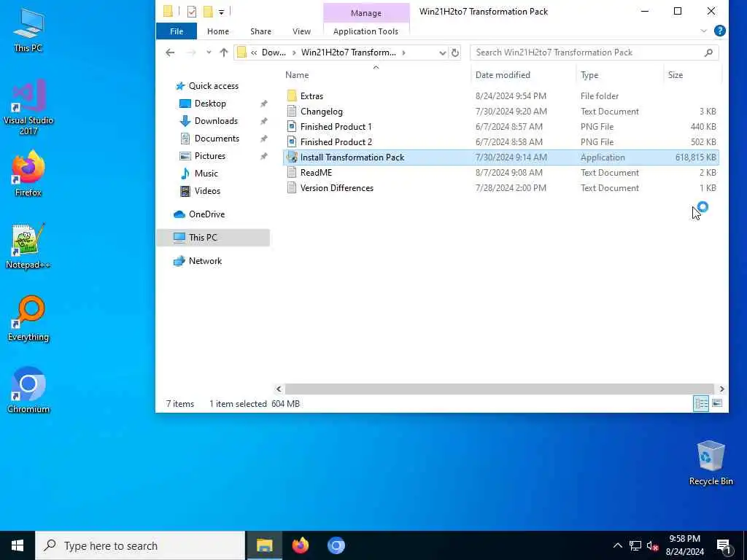Refresh the current folder view

[x=455, y=52]
